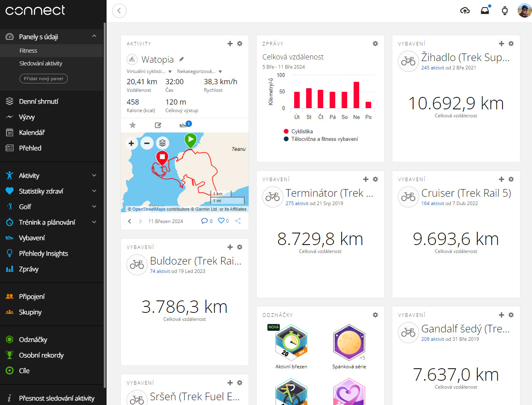Edit the Watopia activity name
Screen dimensions: 532x405
tap(182, 59)
